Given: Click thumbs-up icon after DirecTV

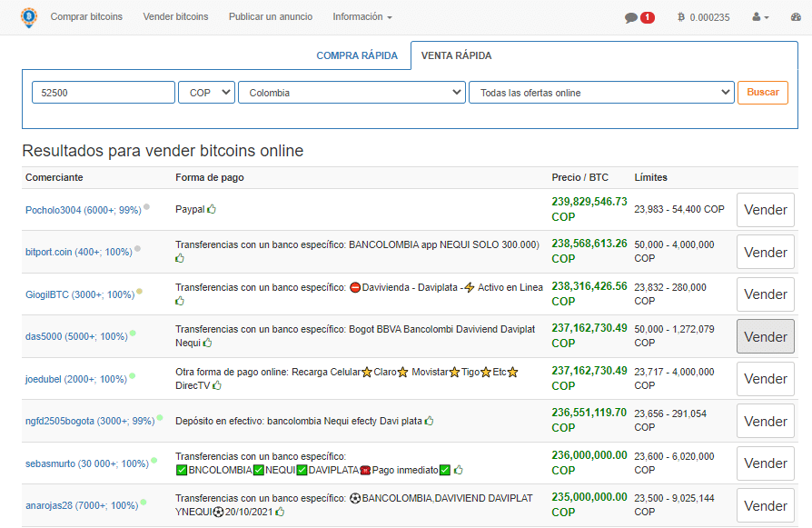Looking at the screenshot, I should click(x=217, y=385).
